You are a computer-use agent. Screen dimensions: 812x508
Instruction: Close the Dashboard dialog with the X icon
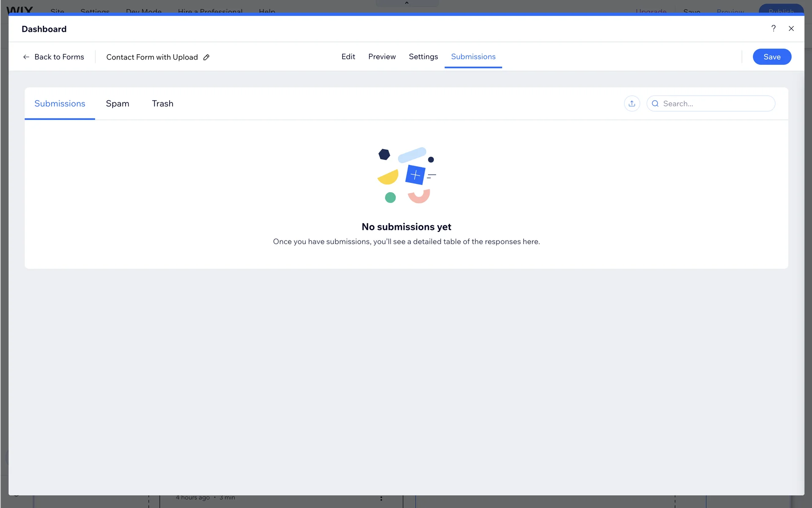(x=791, y=28)
